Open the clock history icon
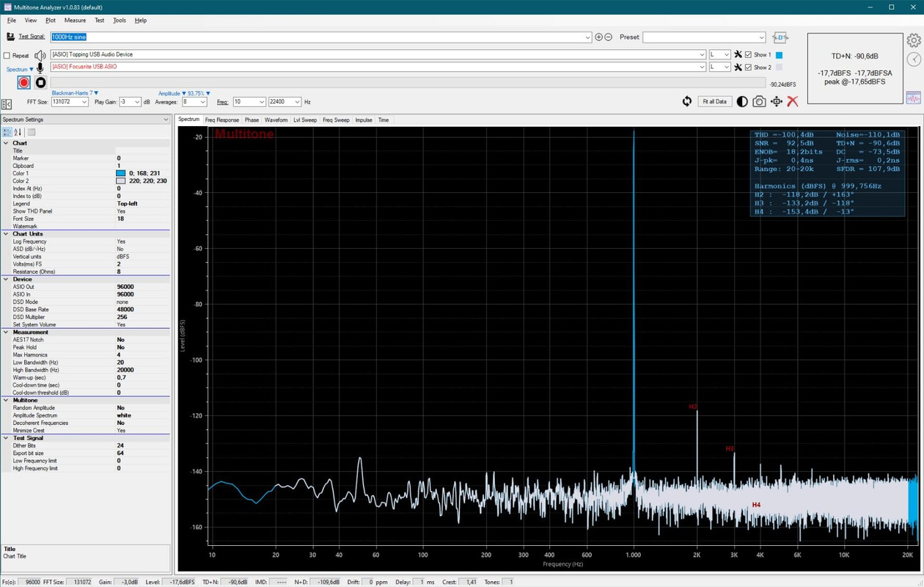Image resolution: width=924 pixels, height=587 pixels. (914, 59)
